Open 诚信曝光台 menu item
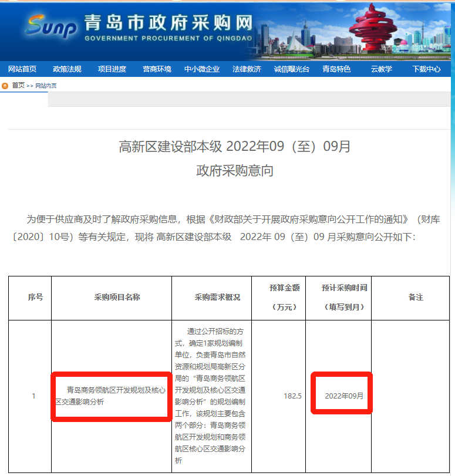This screenshot has height=476, width=455. pos(292,69)
